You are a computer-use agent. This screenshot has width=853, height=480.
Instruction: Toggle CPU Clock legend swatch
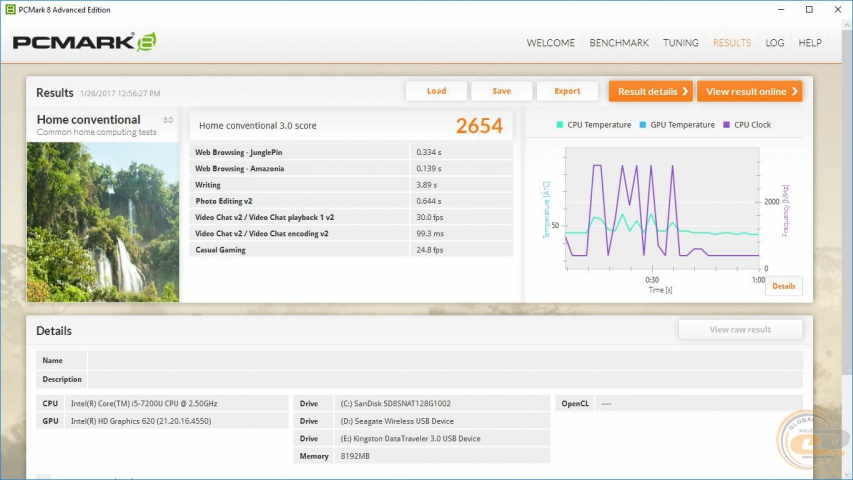(x=727, y=125)
